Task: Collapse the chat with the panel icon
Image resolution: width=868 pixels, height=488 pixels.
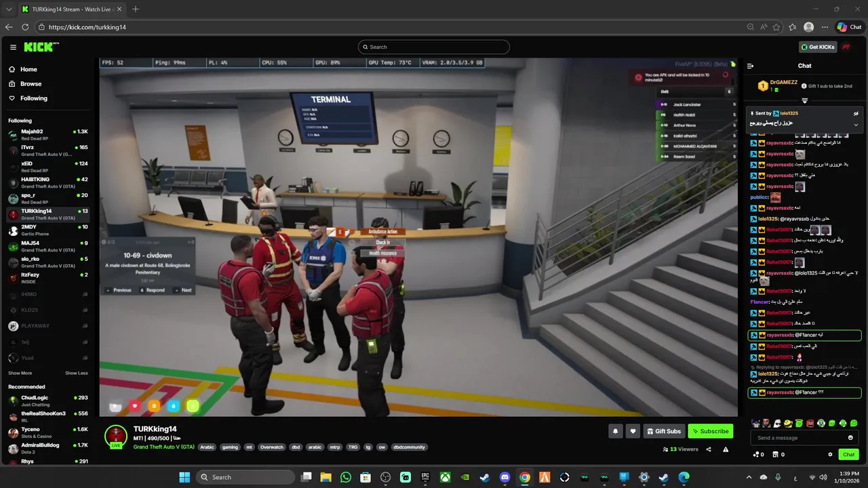Action: pyautogui.click(x=750, y=66)
